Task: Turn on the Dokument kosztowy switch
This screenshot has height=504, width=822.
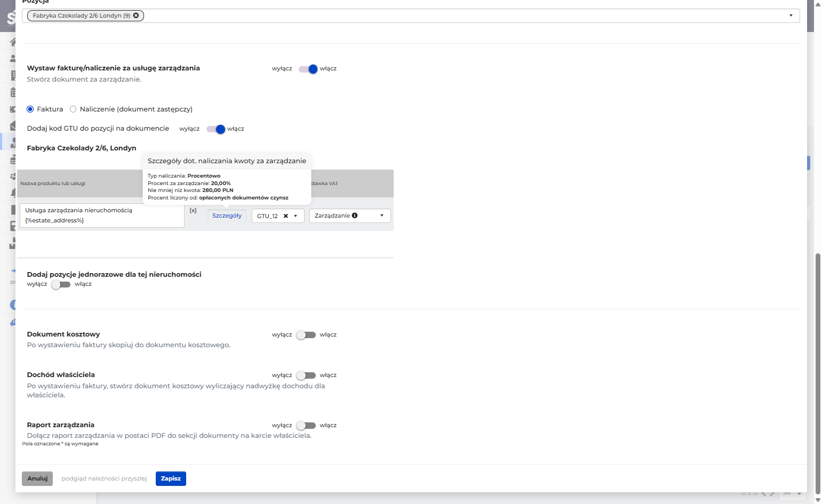Action: (x=306, y=335)
